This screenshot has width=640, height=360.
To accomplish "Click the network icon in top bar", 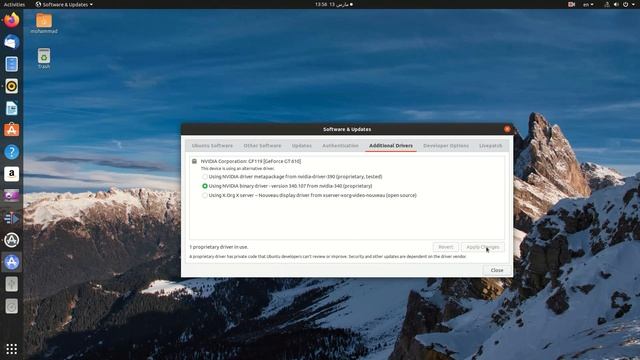I will [x=607, y=4].
